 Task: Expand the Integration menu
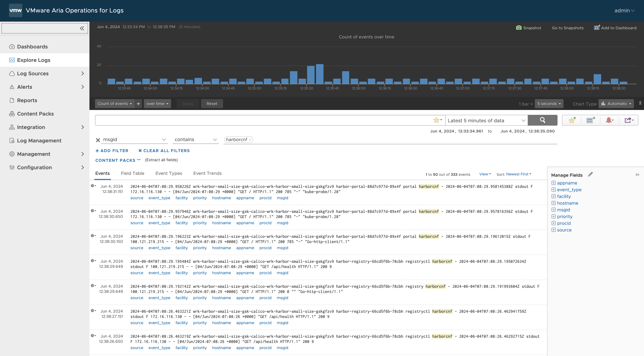83,127
